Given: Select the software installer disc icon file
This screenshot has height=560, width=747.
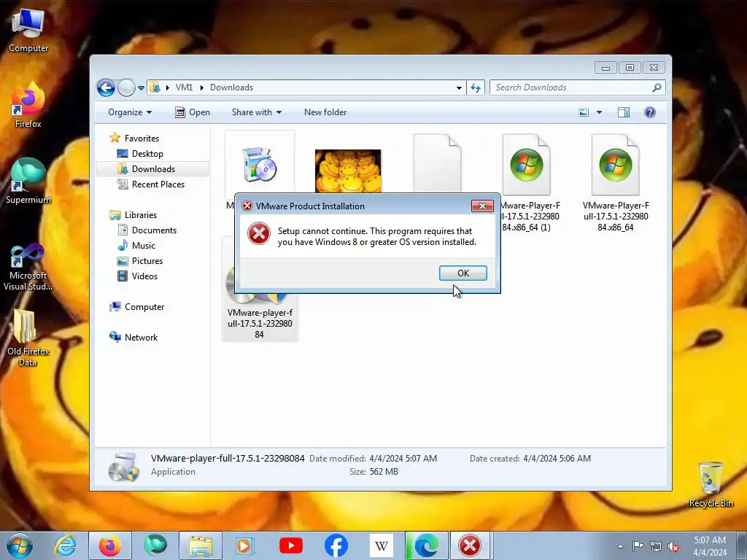Looking at the screenshot, I should click(259, 164).
